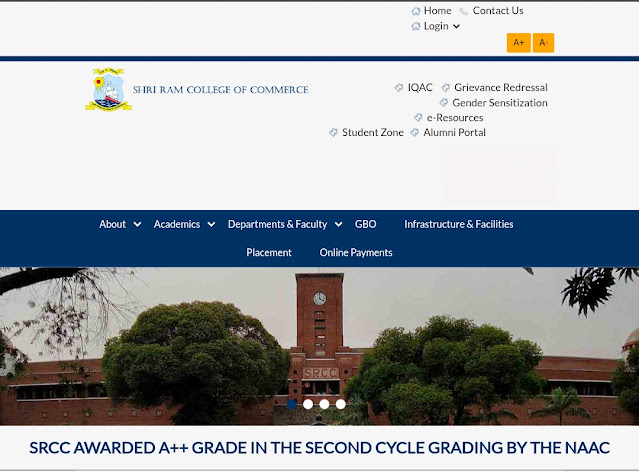Click the arrow icon before Alumni Portal
This screenshot has width=639, height=472.
click(x=414, y=132)
